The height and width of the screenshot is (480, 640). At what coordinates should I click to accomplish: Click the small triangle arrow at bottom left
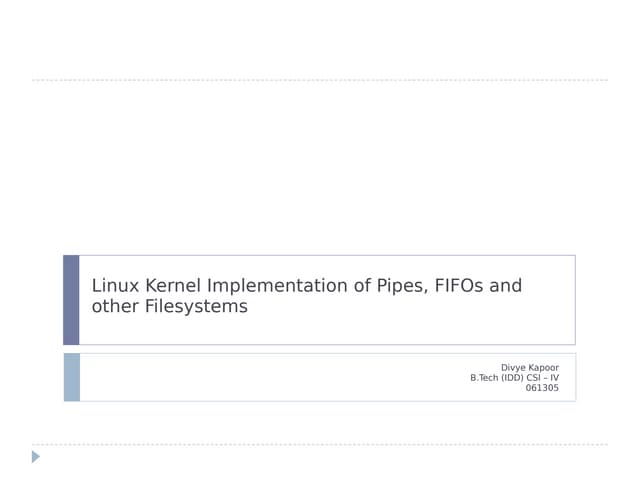click(36, 457)
